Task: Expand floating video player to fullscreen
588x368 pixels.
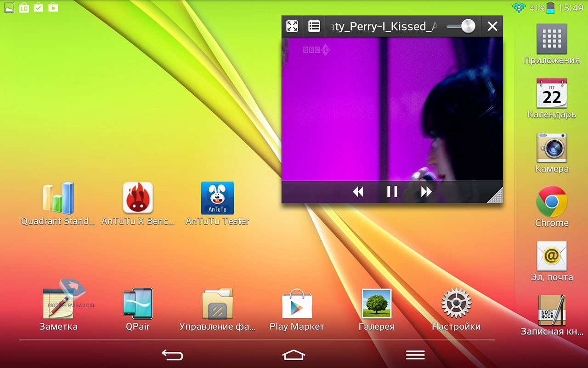Action: coord(292,26)
